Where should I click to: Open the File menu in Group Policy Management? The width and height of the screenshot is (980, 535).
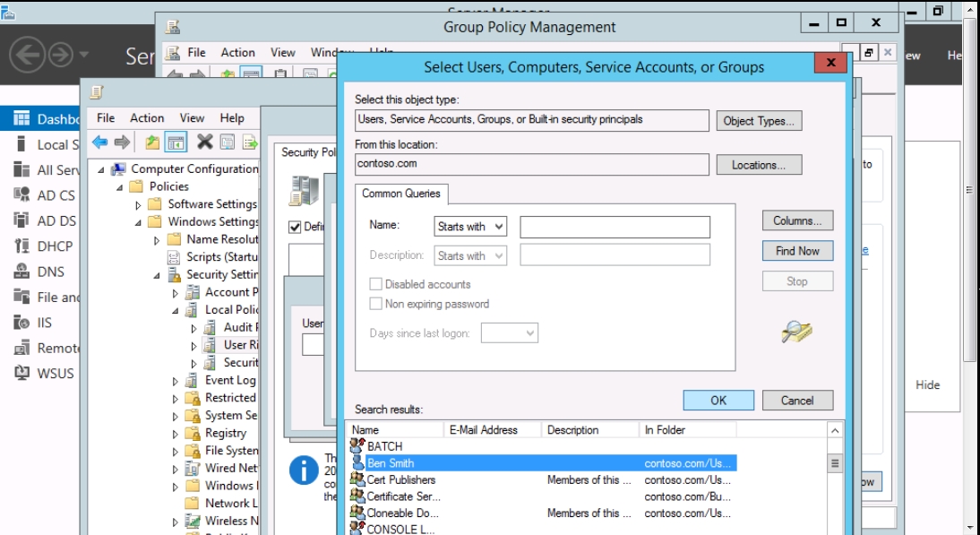196,53
